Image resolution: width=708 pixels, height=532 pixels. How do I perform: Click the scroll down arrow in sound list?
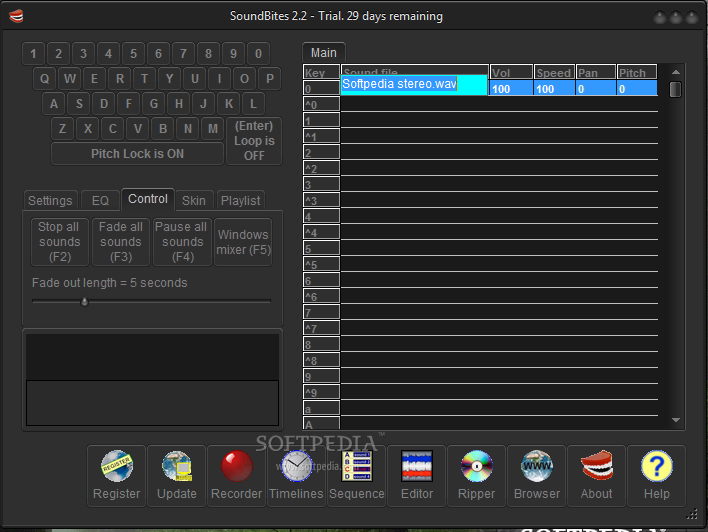(675, 420)
